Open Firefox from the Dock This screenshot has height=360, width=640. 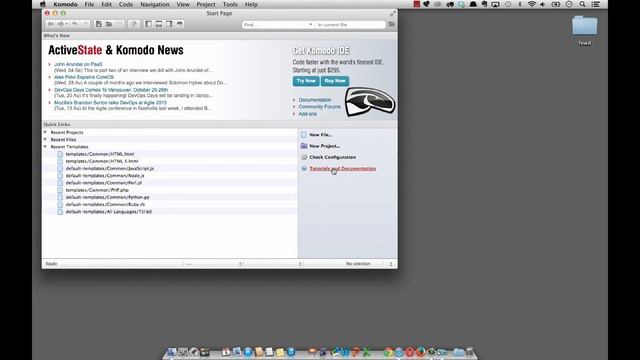pyautogui.click(x=420, y=352)
